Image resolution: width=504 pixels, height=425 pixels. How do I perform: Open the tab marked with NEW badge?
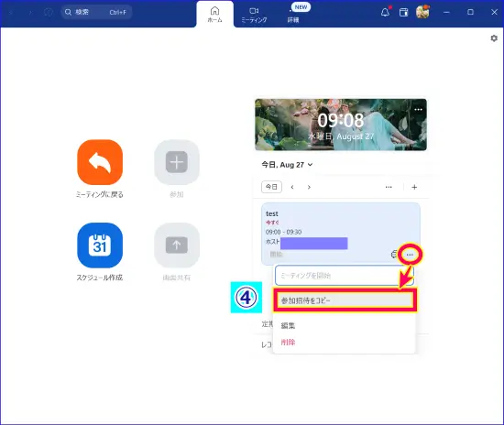coord(293,15)
